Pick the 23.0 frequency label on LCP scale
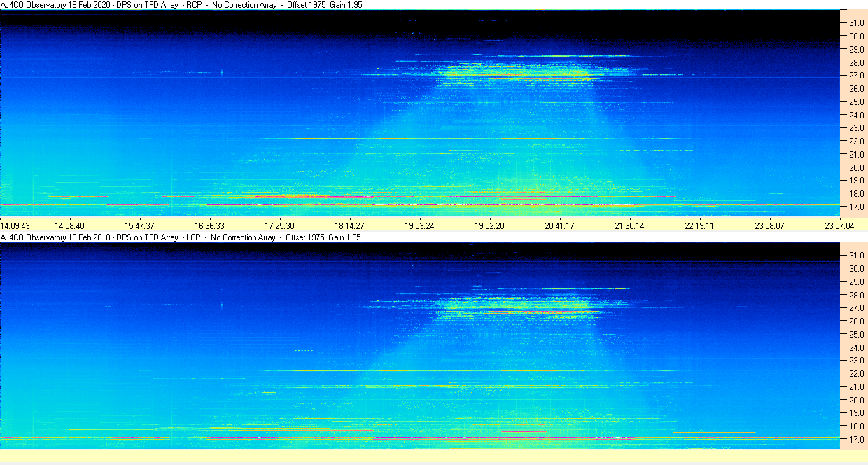This screenshot has width=868, height=465. pos(857,361)
